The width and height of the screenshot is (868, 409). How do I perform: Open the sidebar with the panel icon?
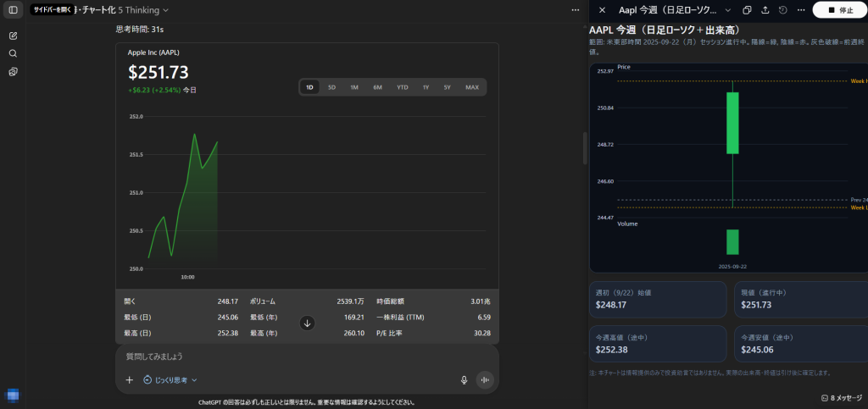click(x=13, y=9)
